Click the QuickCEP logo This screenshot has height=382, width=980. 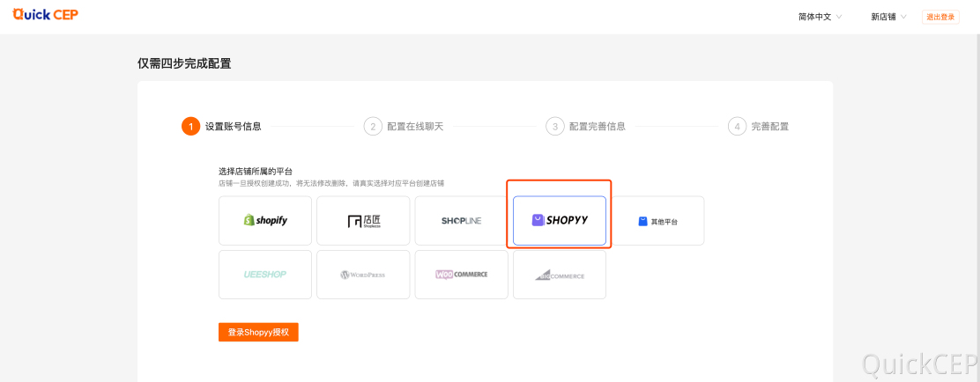(46, 14)
